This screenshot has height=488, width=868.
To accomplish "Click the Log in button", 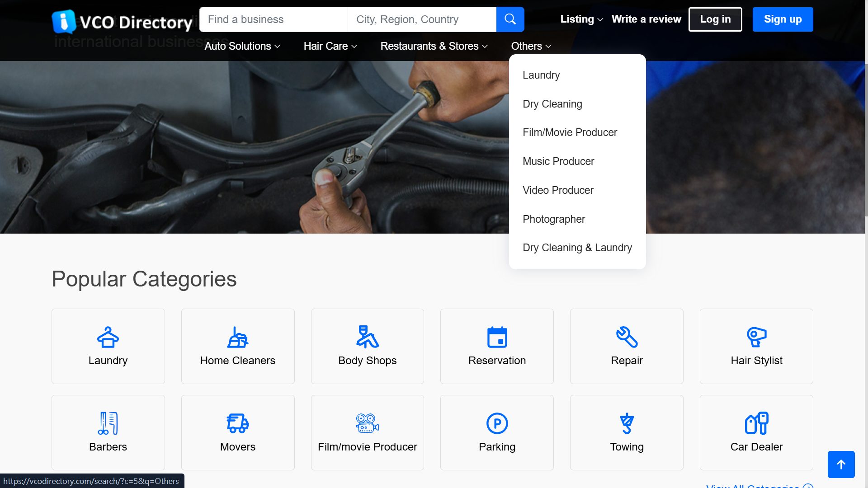I will click(x=715, y=19).
